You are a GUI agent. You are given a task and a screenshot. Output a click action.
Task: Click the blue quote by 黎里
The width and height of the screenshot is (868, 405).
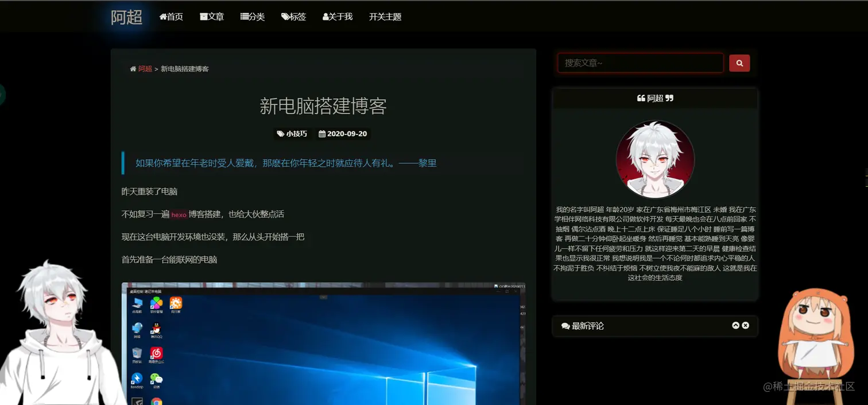286,163
